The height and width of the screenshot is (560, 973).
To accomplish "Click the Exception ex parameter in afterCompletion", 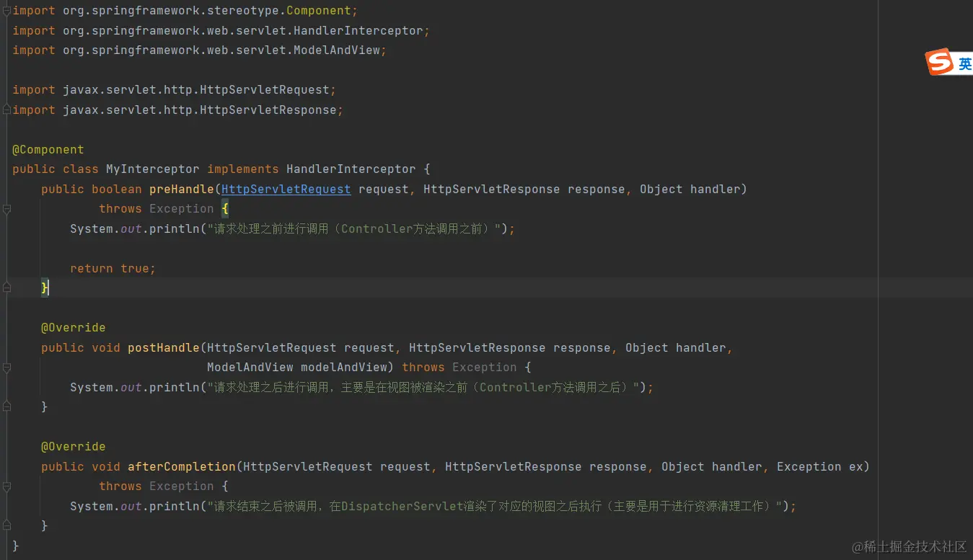I will click(x=820, y=466).
